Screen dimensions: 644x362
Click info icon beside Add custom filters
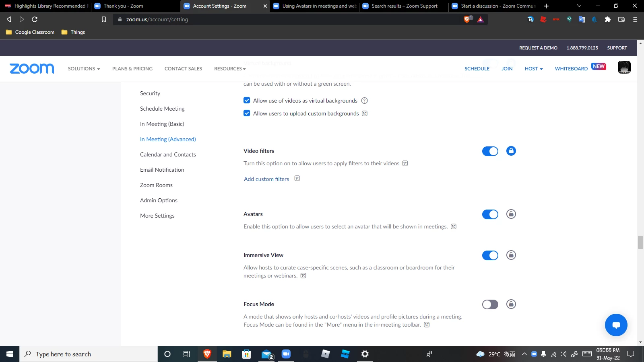(x=297, y=178)
